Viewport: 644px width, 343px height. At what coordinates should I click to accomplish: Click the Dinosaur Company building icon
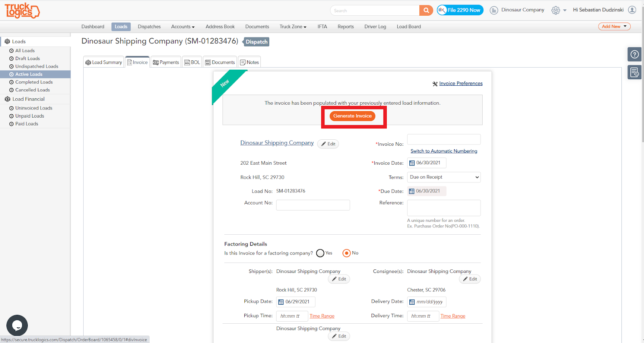tap(494, 10)
